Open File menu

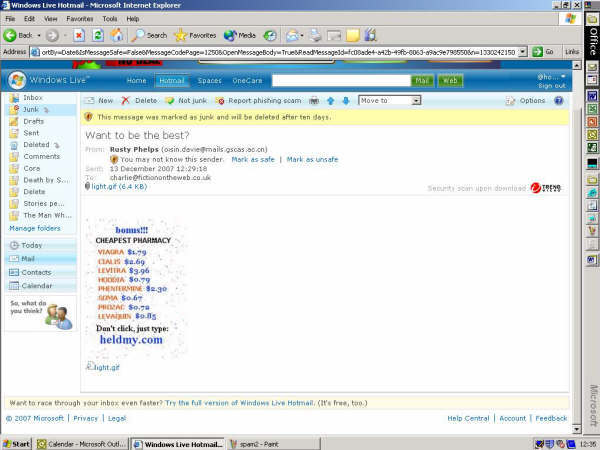[x=10, y=19]
